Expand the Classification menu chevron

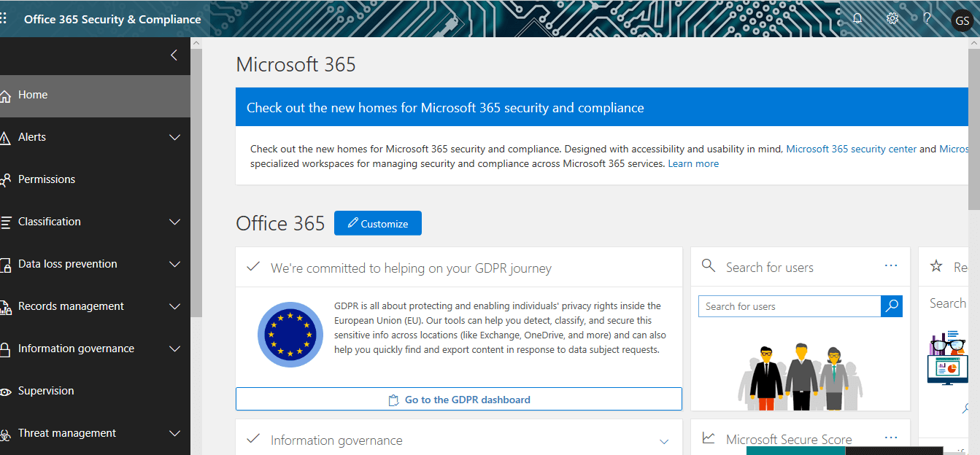(175, 222)
